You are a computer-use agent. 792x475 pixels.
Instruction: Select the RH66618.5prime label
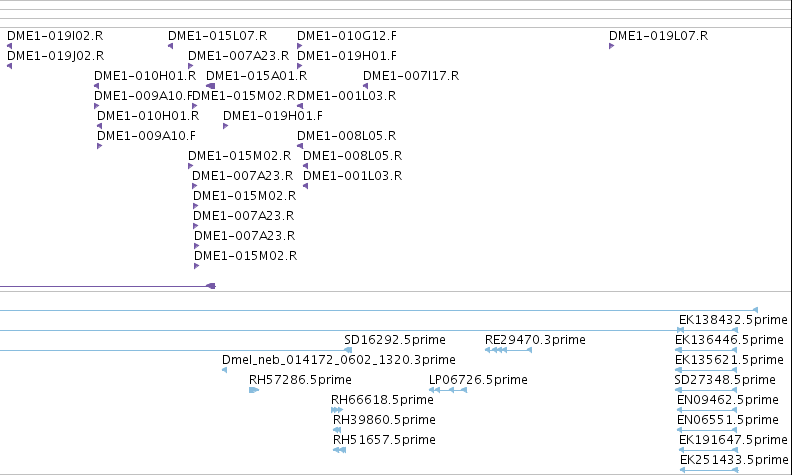click(x=382, y=400)
